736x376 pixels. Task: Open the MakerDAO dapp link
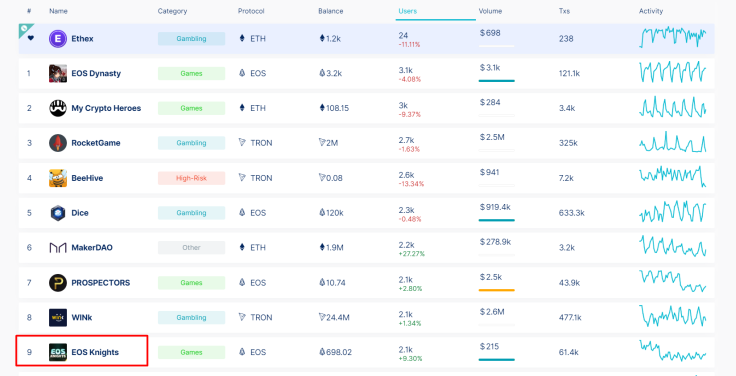pyautogui.click(x=92, y=248)
